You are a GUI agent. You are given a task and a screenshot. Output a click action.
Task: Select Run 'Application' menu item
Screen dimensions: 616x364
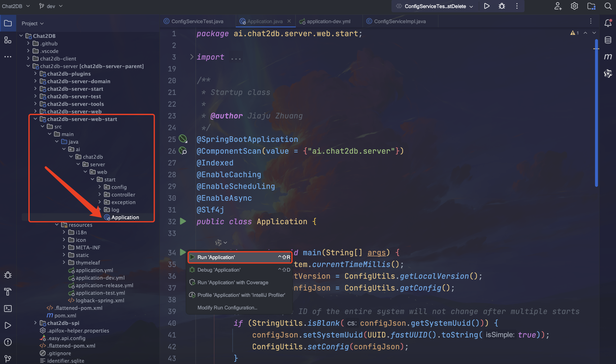(x=240, y=257)
